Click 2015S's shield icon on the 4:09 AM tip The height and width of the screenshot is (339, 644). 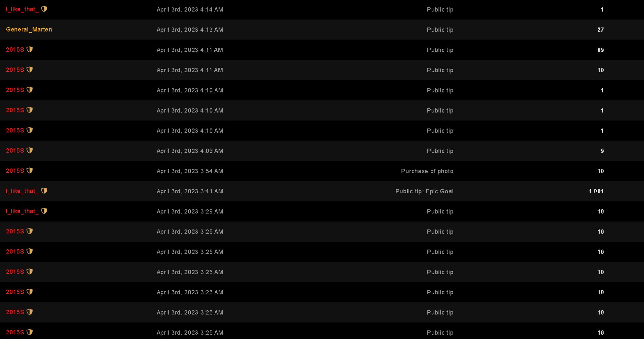[30, 150]
